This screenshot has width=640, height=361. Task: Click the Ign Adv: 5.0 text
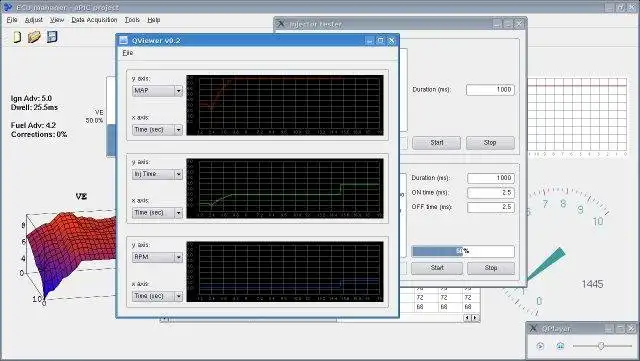click(31, 98)
